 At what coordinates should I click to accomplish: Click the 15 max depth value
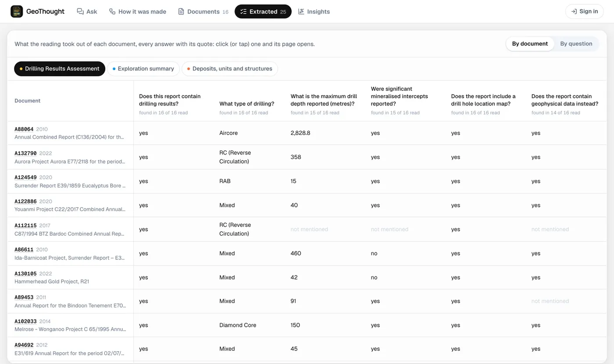click(x=293, y=181)
